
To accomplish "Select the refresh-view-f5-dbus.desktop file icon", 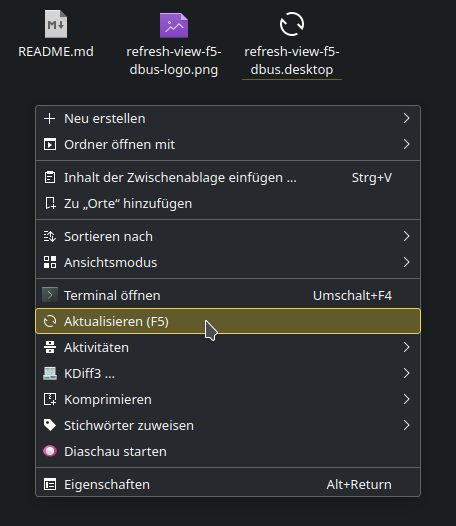I will (292, 24).
